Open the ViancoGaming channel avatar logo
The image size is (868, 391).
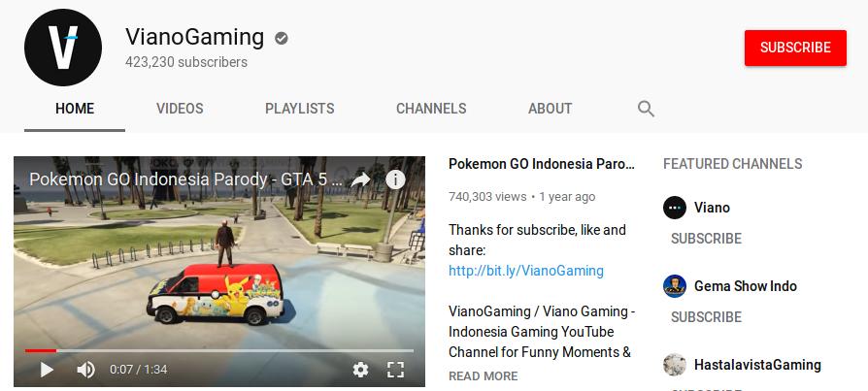point(63,48)
